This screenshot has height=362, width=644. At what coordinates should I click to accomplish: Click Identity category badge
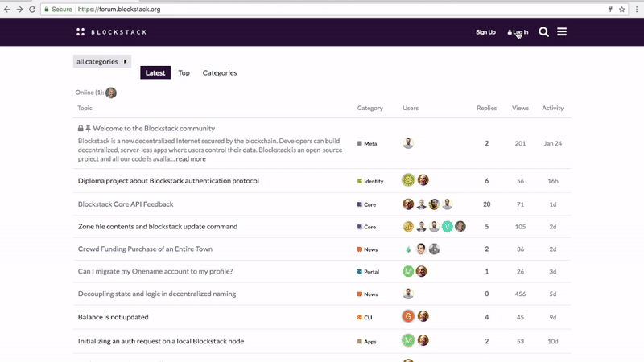[370, 181]
